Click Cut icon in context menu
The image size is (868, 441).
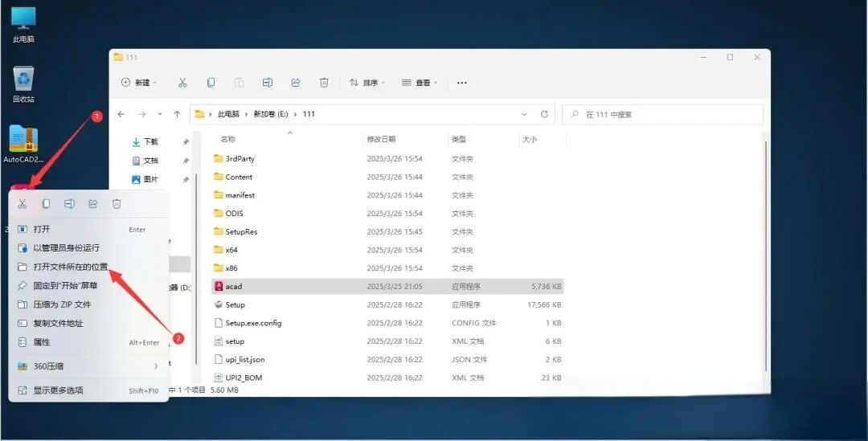(23, 203)
